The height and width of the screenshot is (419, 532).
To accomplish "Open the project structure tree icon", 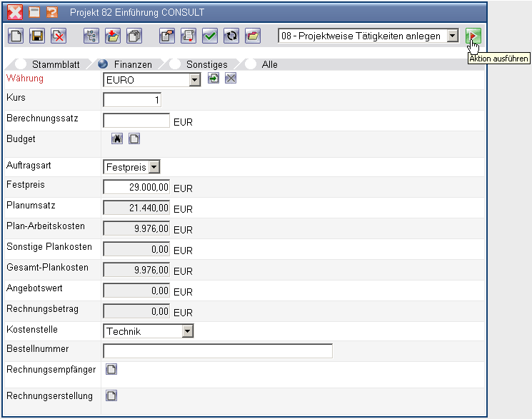I will 91,36.
